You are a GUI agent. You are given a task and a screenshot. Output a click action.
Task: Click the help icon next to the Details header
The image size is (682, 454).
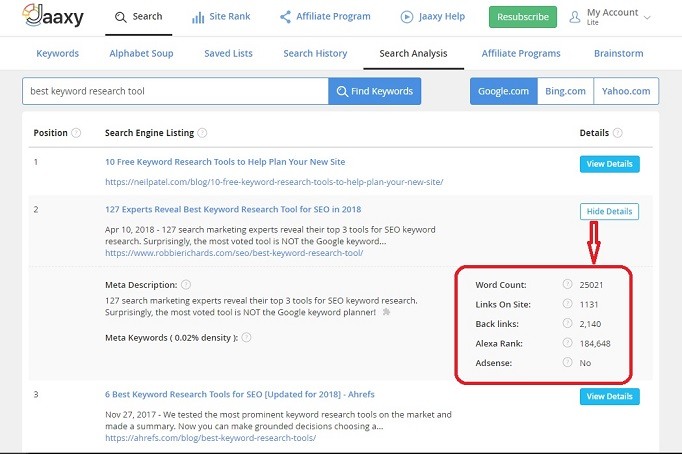pyautogui.click(x=618, y=133)
